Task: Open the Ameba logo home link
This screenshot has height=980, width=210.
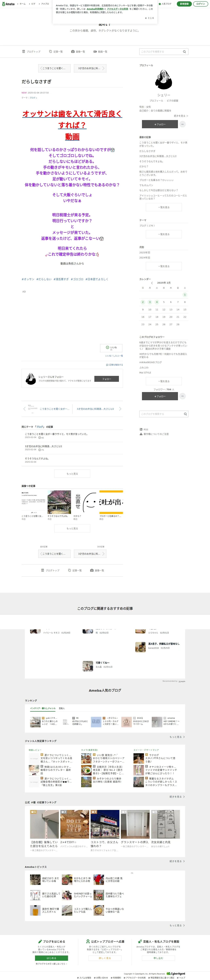Action: tap(8, 4)
